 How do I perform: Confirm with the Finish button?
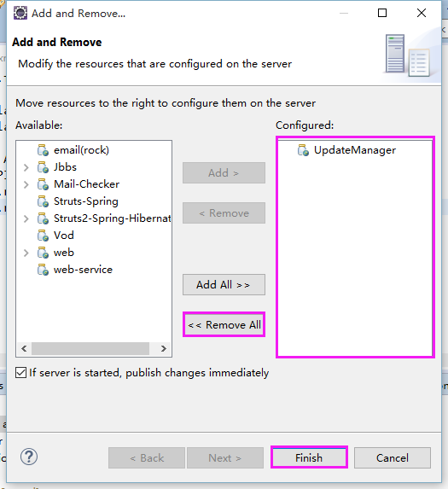[309, 457]
